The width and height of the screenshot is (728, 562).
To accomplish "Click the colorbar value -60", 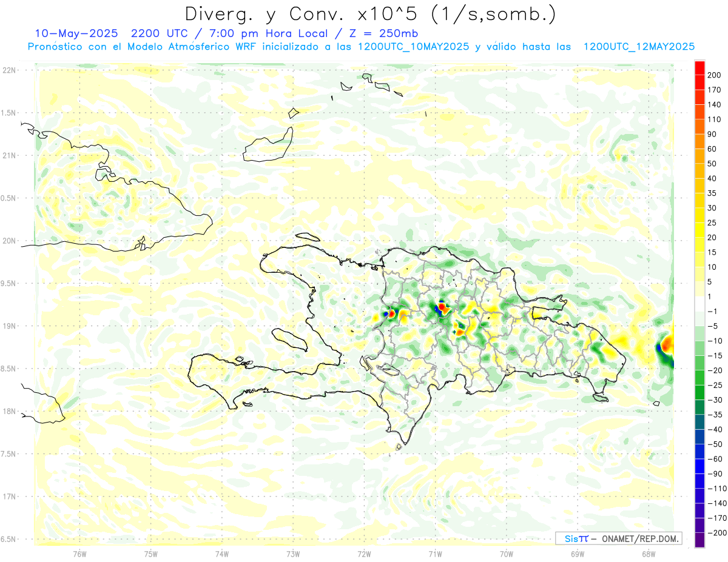I will tap(714, 459).
